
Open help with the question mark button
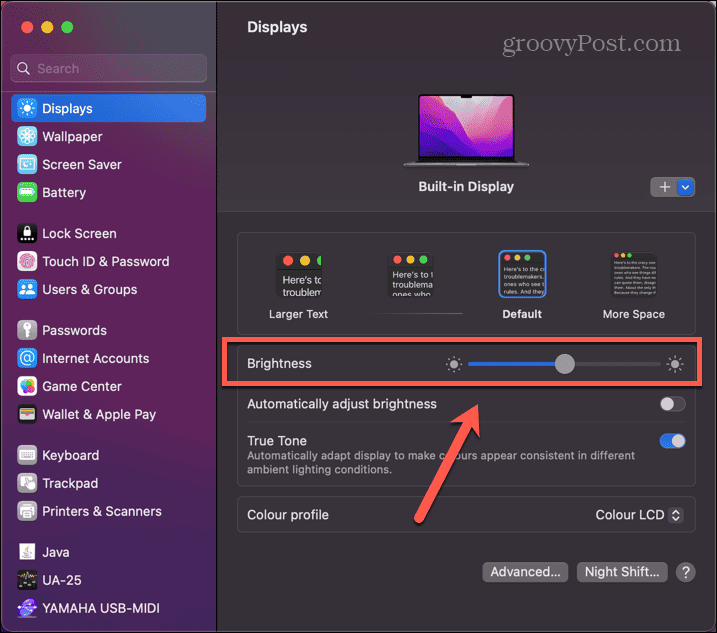click(685, 572)
